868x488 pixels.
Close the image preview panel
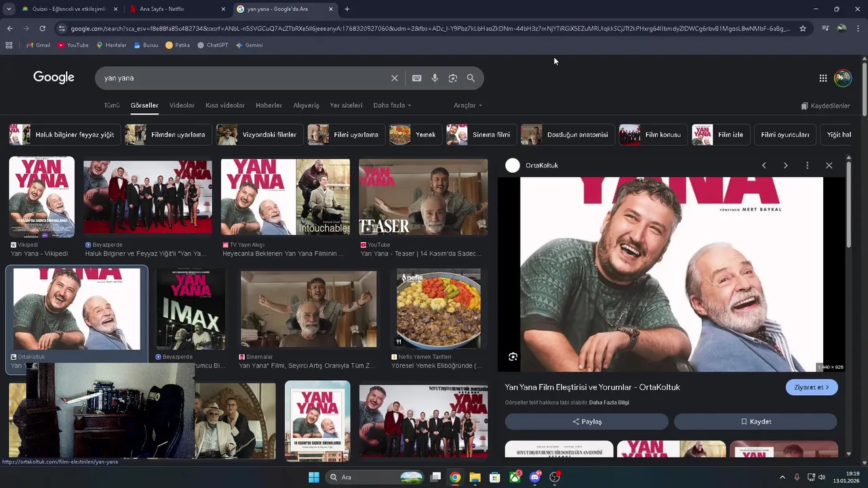click(829, 165)
